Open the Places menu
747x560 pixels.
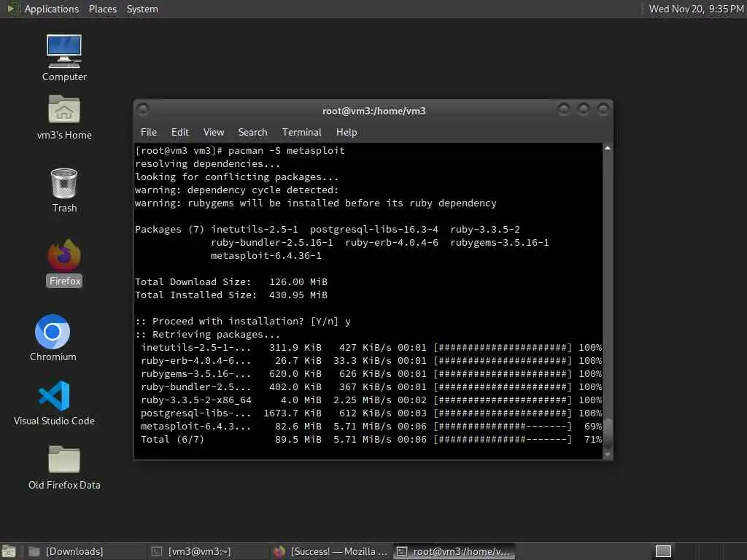(102, 9)
